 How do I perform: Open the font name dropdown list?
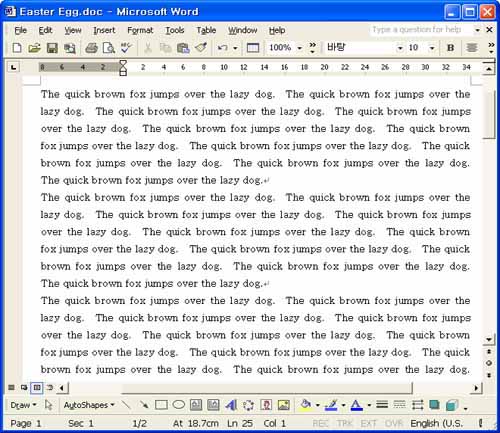400,48
